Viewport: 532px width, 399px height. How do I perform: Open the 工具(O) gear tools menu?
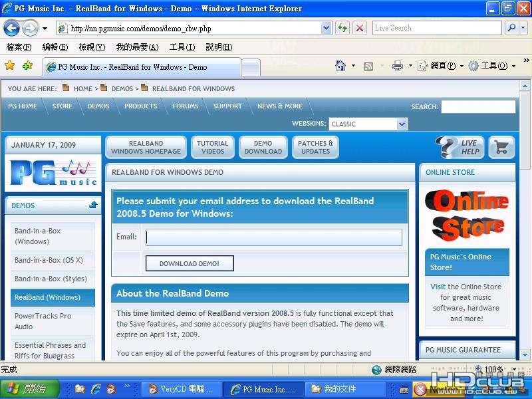(491, 65)
